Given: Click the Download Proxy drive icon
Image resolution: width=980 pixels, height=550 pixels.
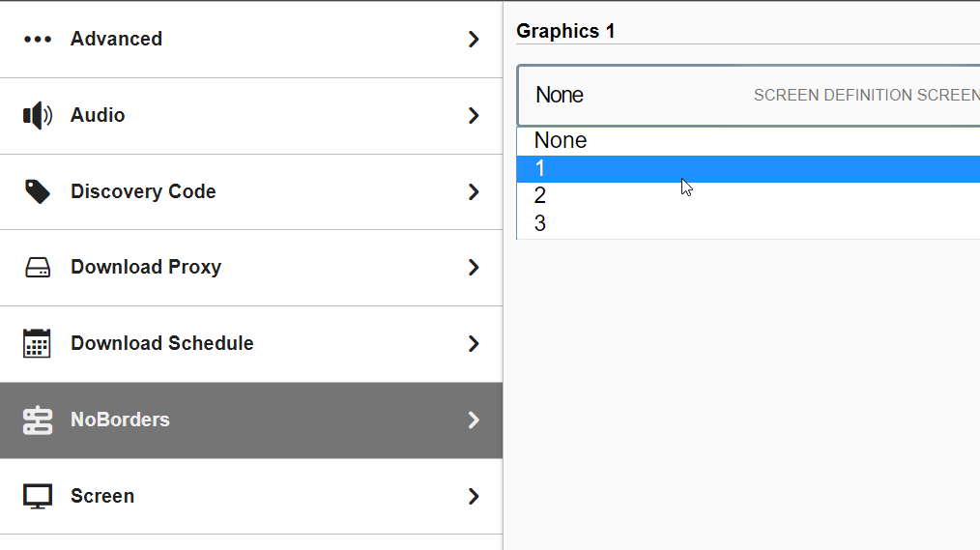Looking at the screenshot, I should 38,268.
